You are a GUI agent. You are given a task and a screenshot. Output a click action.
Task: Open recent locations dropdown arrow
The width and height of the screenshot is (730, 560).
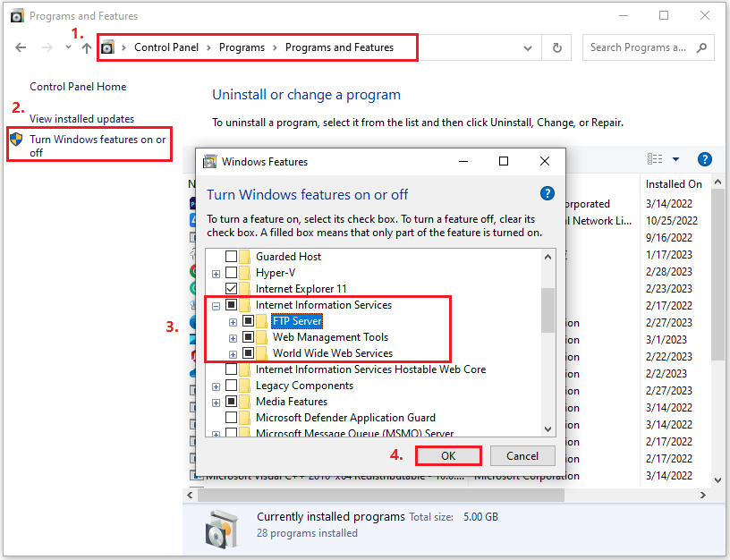[68, 47]
